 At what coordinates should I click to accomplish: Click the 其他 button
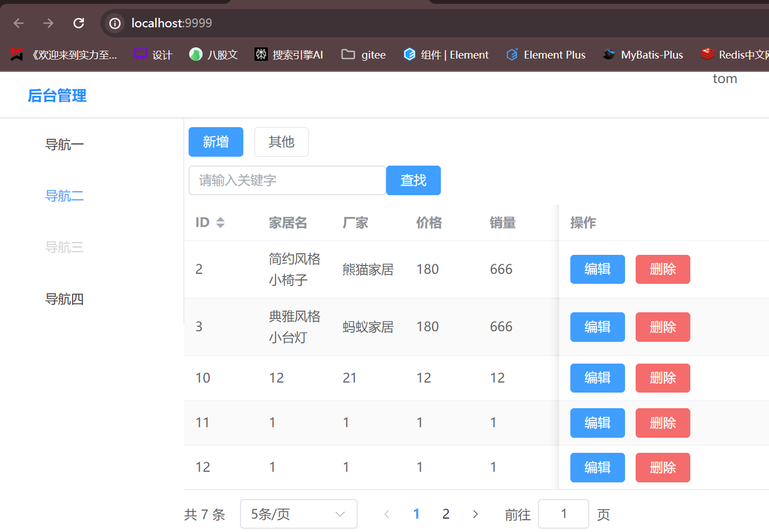pos(281,142)
